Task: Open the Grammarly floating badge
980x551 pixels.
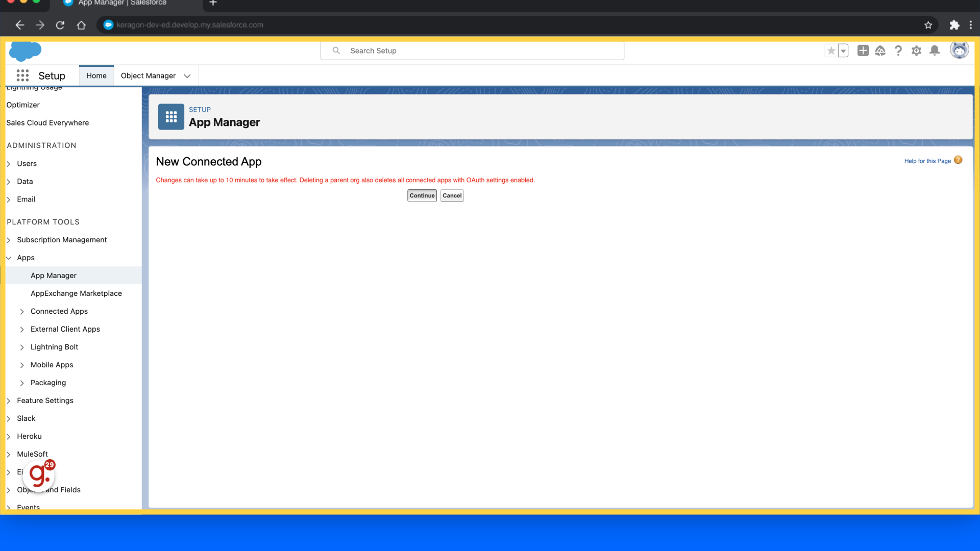Action: click(39, 475)
